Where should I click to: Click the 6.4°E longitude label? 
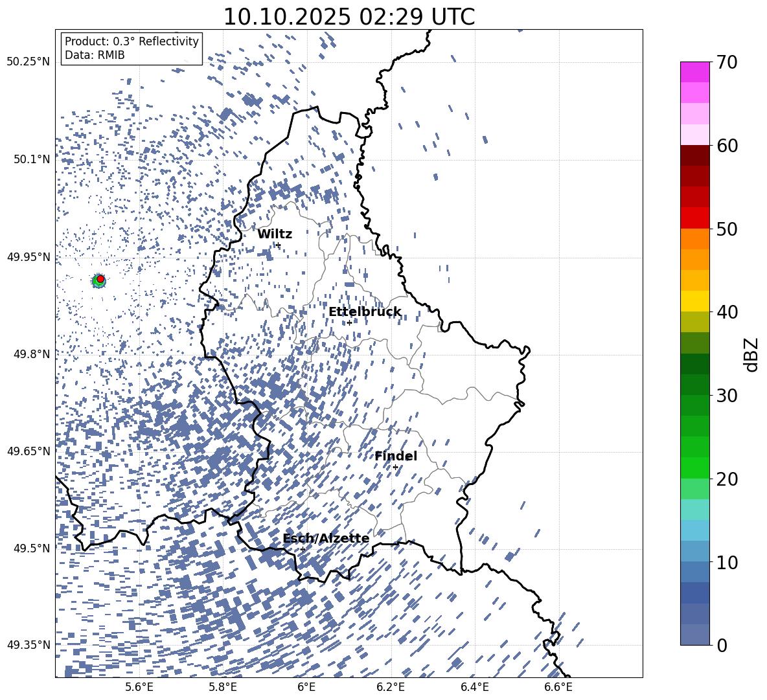point(474,687)
